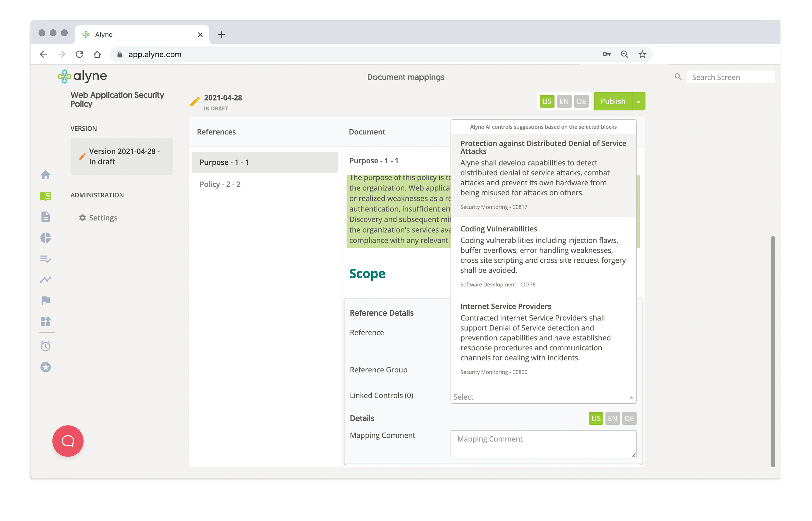Expand the Publish button dropdown arrow
Image resolution: width=812 pixels, height=521 pixels.
pyautogui.click(x=638, y=102)
